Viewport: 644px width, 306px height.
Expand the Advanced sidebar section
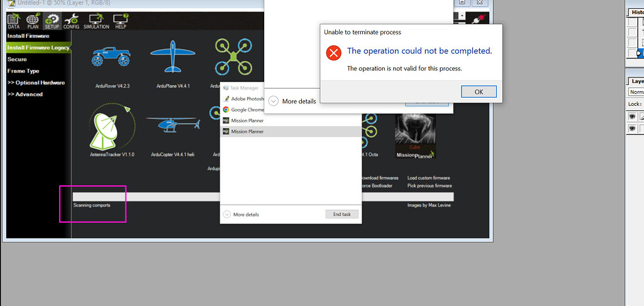coord(25,94)
